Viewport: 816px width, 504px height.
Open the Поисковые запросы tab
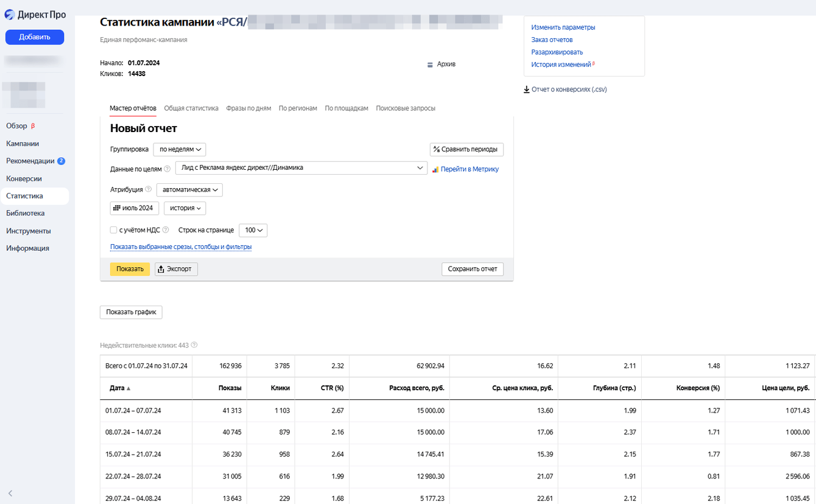click(406, 108)
